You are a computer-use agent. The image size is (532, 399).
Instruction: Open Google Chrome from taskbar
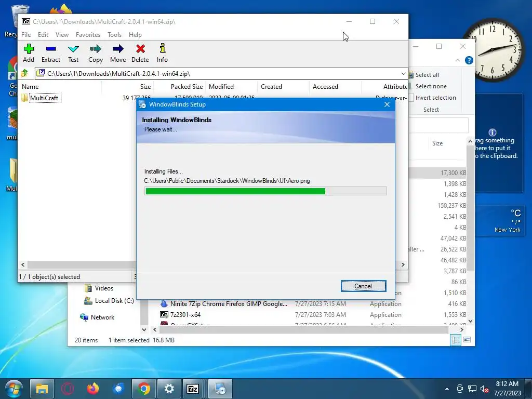pyautogui.click(x=143, y=389)
